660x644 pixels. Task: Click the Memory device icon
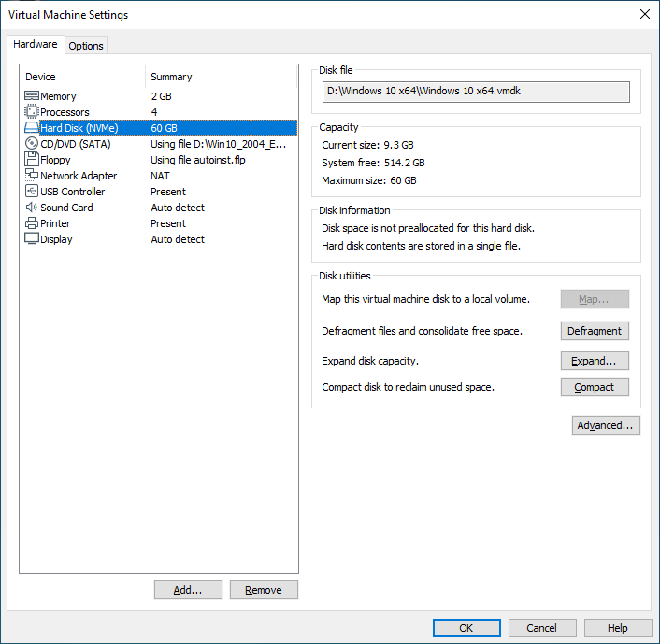click(x=31, y=96)
